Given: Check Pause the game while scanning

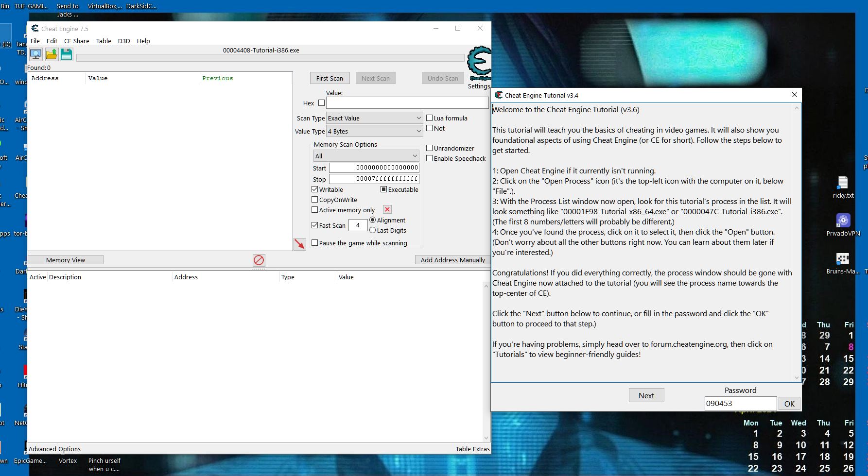Looking at the screenshot, I should click(x=315, y=243).
